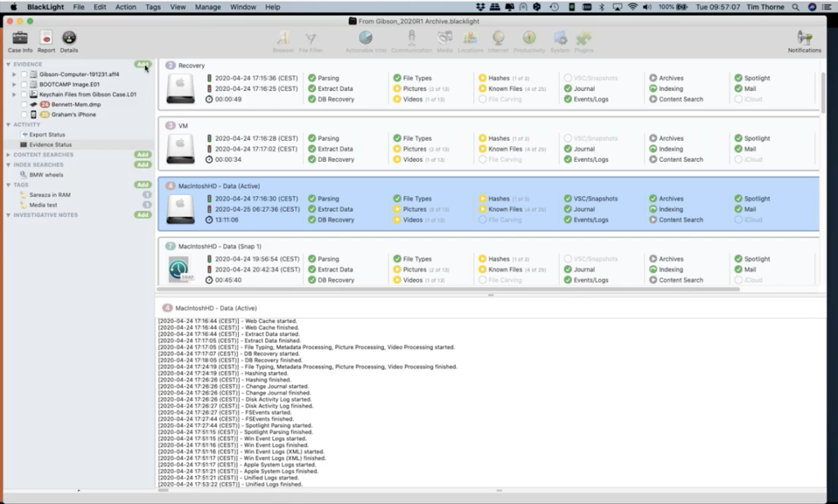
Task: Collapse the INDEX SEARCHES sidebar section
Action: [8, 164]
